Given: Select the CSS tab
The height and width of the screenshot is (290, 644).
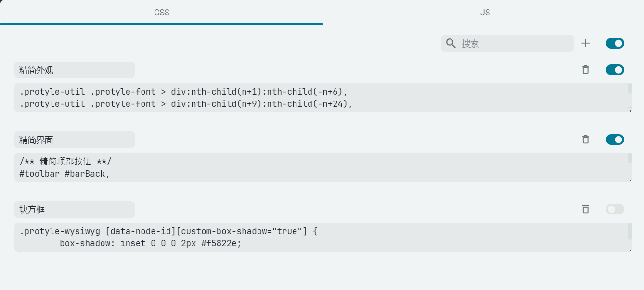Looking at the screenshot, I should (162, 13).
